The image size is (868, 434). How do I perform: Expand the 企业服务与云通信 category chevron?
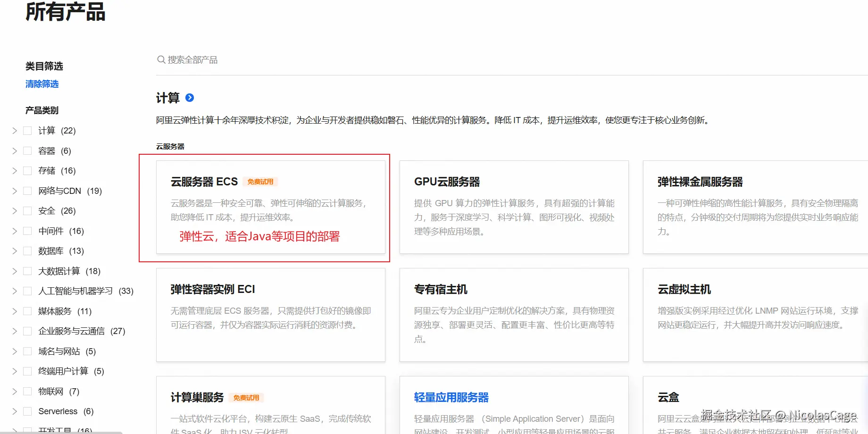pyautogui.click(x=15, y=331)
